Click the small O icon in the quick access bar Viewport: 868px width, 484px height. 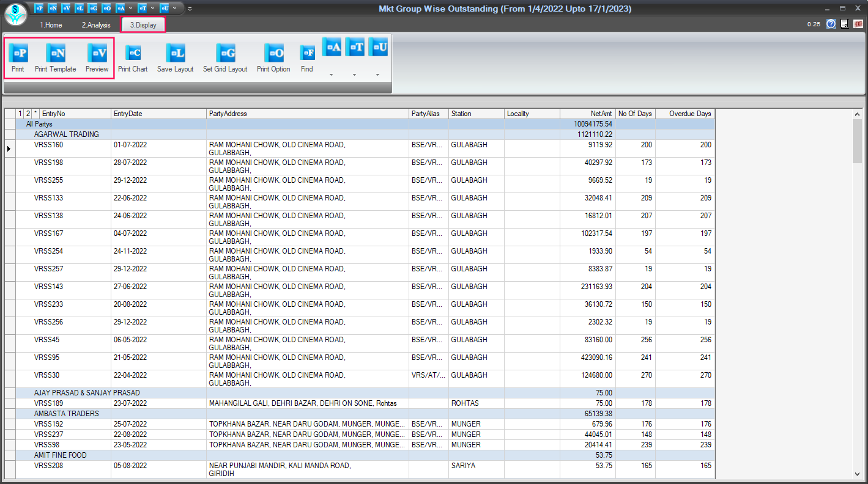pos(106,8)
